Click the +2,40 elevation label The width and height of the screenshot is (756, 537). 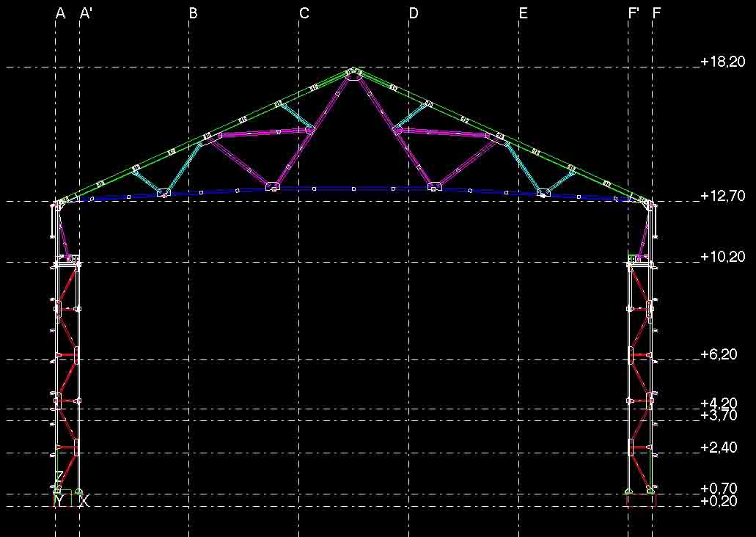pos(719,447)
